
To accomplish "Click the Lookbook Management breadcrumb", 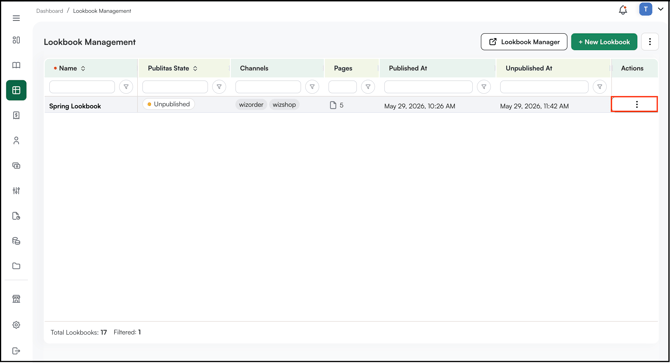I will point(102,11).
